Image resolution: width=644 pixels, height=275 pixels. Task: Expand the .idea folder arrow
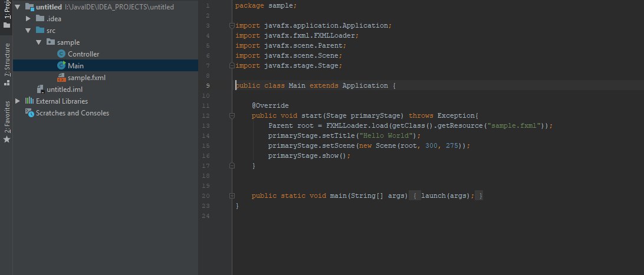(28, 19)
